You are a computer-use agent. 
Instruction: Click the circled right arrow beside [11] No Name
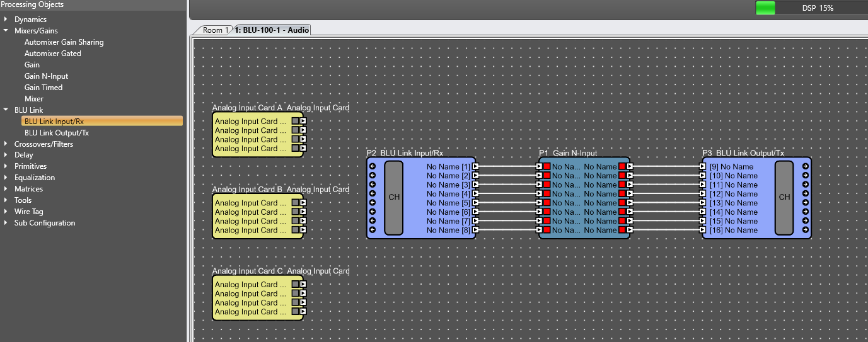click(x=806, y=185)
